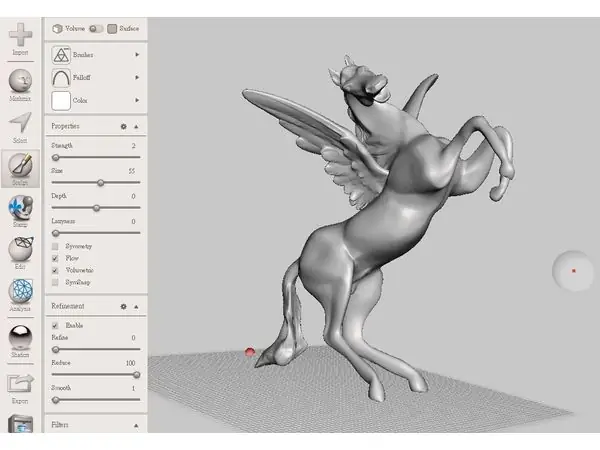This screenshot has height=450, width=600.
Task: Open Refinement gear settings
Action: [123, 307]
